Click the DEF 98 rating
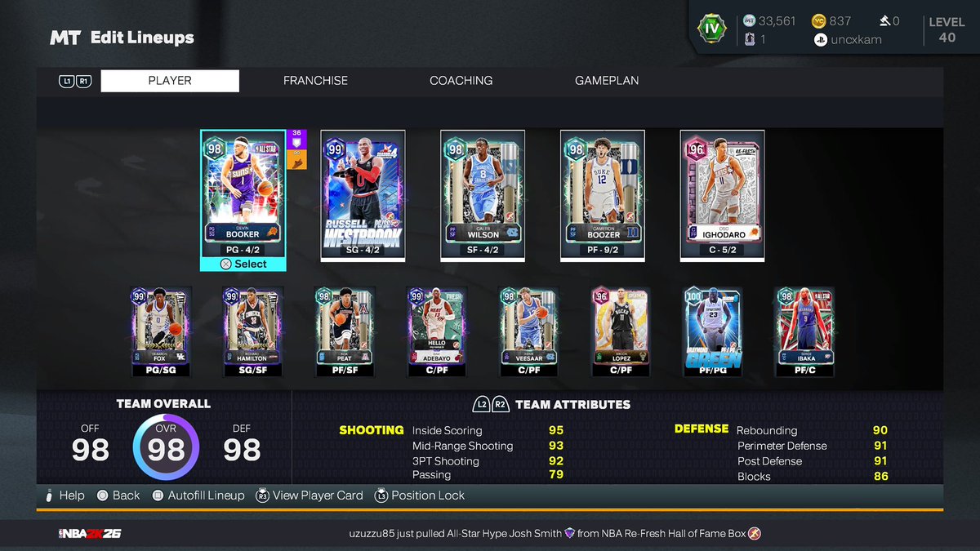The width and height of the screenshot is (980, 551). click(241, 444)
